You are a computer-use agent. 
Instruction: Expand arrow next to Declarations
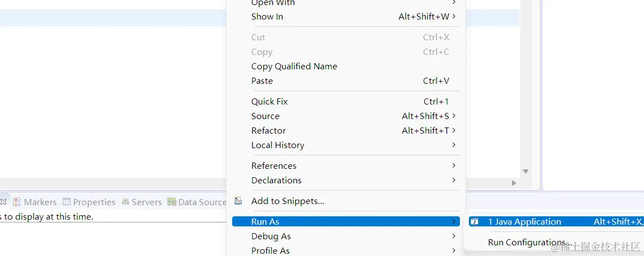454,180
